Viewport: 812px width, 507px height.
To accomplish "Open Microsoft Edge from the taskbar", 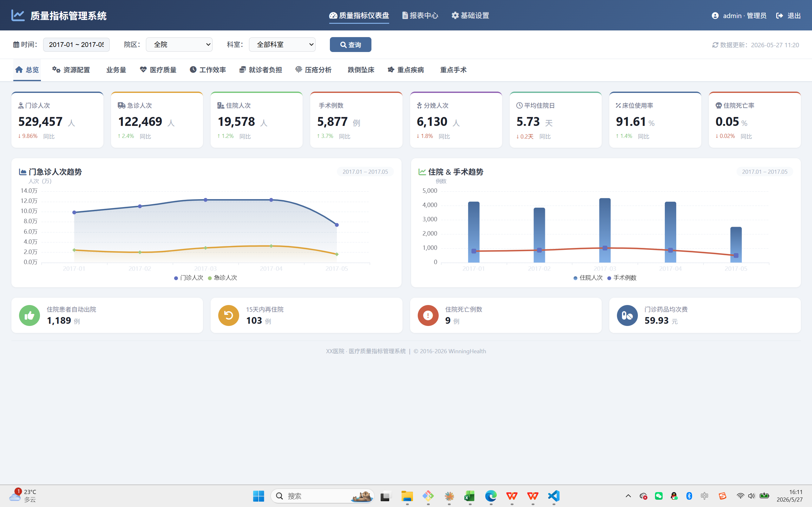I will click(x=491, y=496).
